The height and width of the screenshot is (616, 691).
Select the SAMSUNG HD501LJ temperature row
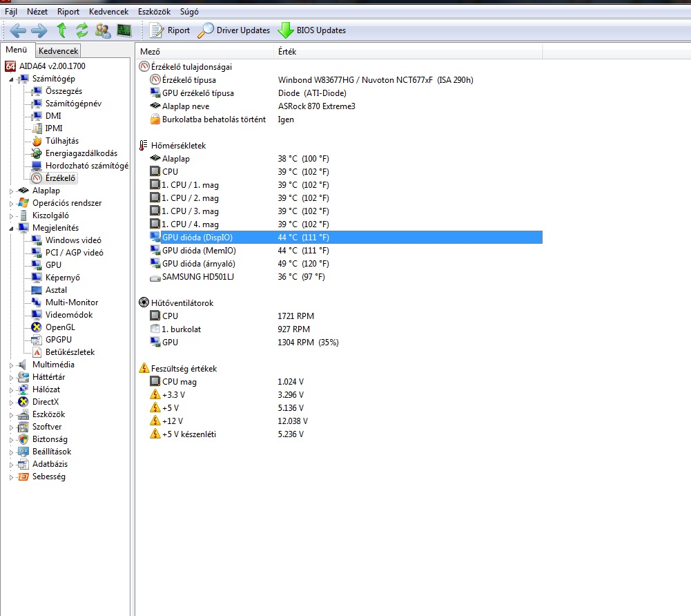click(x=346, y=276)
